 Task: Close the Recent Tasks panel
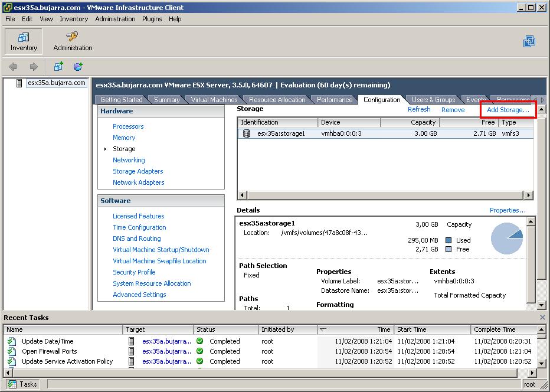click(x=543, y=317)
